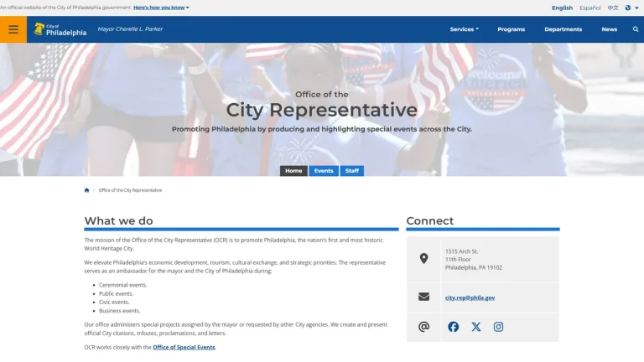Switch language to 中文

(613, 8)
